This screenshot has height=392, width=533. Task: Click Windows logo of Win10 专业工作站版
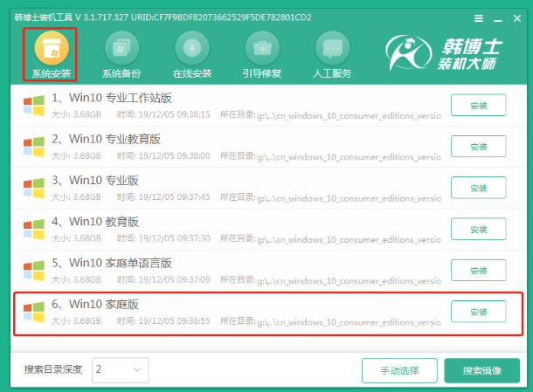point(34,105)
